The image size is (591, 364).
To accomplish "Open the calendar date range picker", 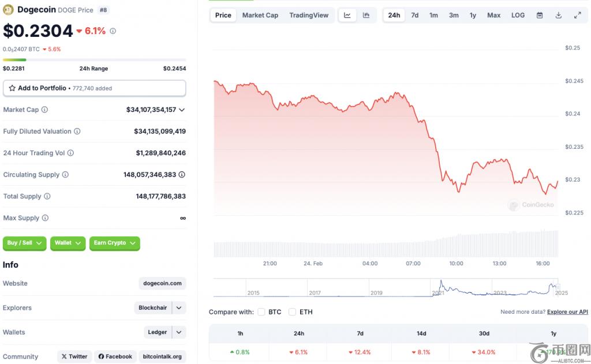I will [540, 16].
